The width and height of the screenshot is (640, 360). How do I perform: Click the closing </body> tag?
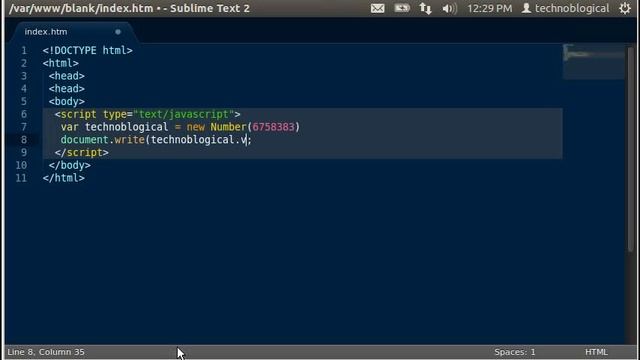coord(69,165)
